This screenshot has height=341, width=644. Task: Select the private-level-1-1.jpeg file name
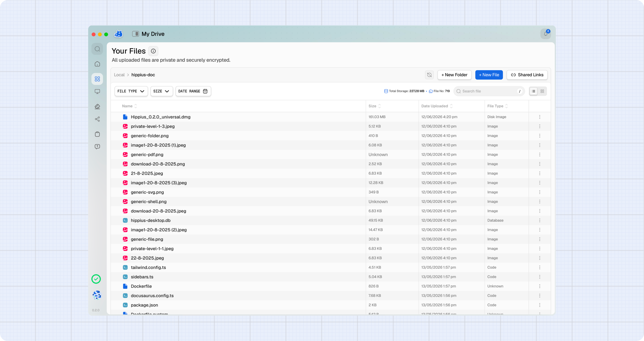pyautogui.click(x=152, y=248)
